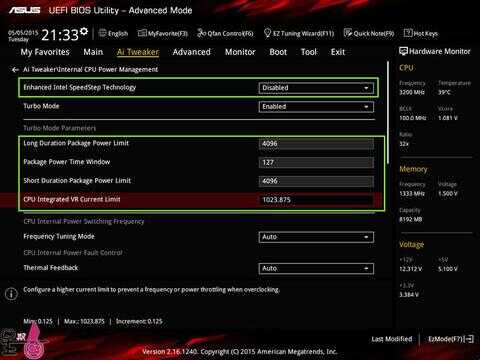Image resolution: width=480 pixels, height=360 pixels.
Task: Open Frequency Tuning Mode dropdown
Action: 316,237
